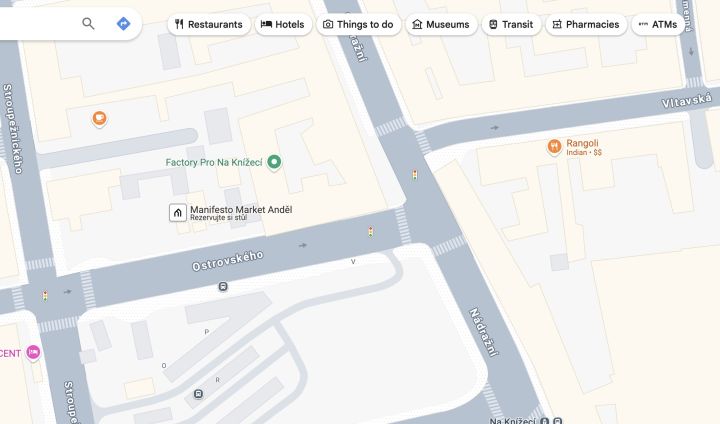Image resolution: width=720 pixels, height=424 pixels.
Task: Open the Manifesto Market Anděl marker icon
Action: tap(178, 213)
